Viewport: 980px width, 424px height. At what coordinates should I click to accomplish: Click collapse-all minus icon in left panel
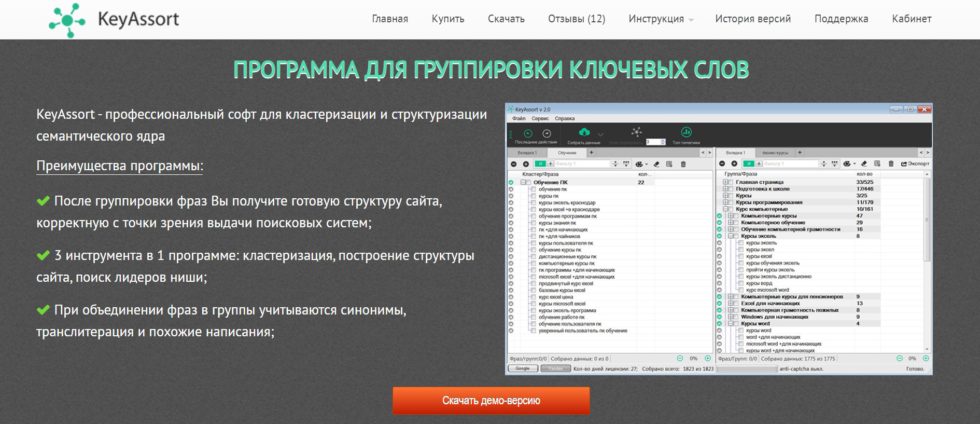coord(514,164)
